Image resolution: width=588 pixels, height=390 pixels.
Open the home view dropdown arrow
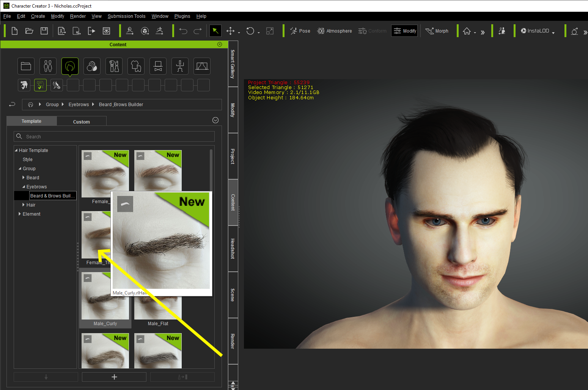[x=475, y=33]
